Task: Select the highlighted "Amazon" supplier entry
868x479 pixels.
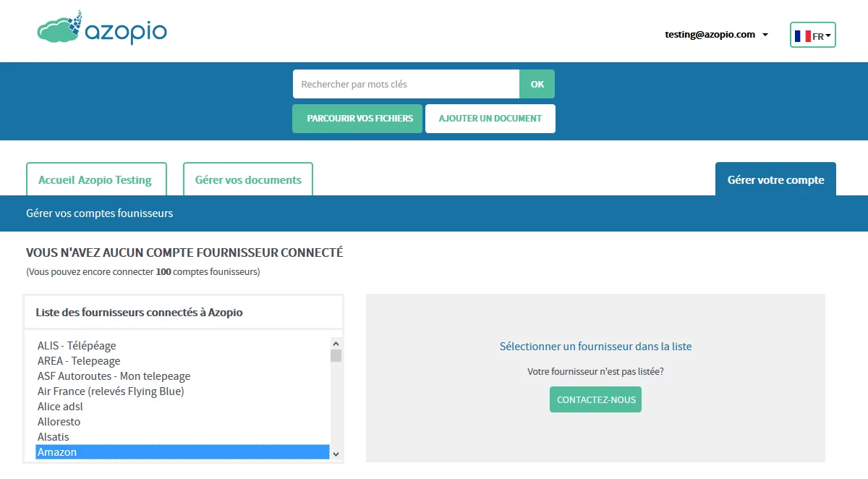Action: coord(183,452)
